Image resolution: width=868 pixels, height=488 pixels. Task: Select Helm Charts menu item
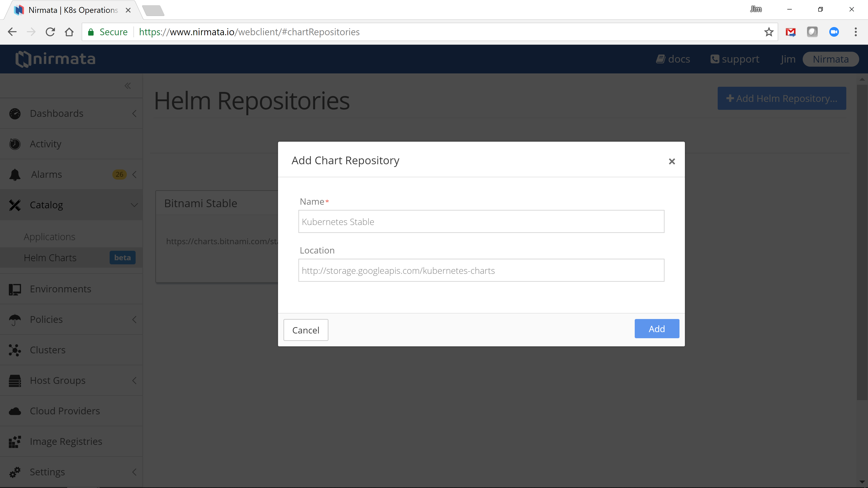click(50, 258)
